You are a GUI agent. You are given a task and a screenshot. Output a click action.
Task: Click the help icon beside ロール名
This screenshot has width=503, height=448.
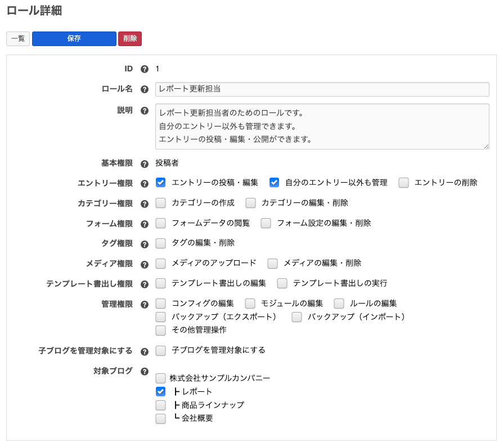144,89
